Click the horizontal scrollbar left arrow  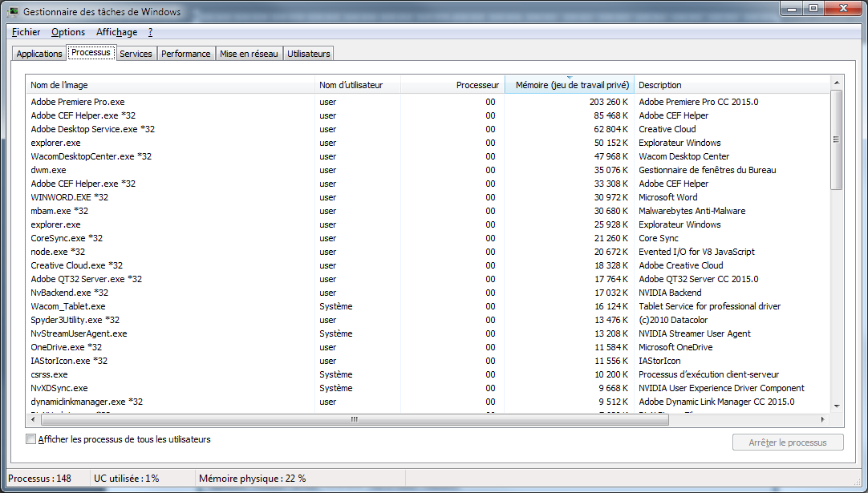pos(33,419)
